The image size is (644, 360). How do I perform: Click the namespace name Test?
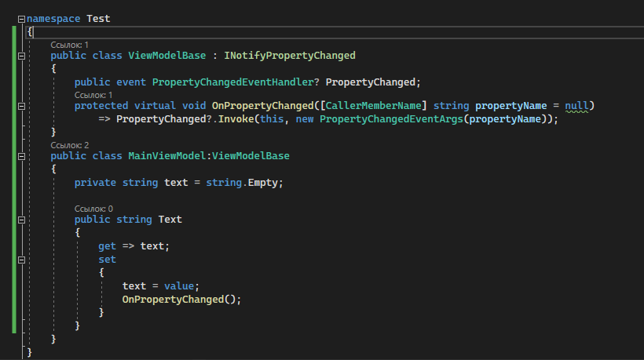click(98, 19)
